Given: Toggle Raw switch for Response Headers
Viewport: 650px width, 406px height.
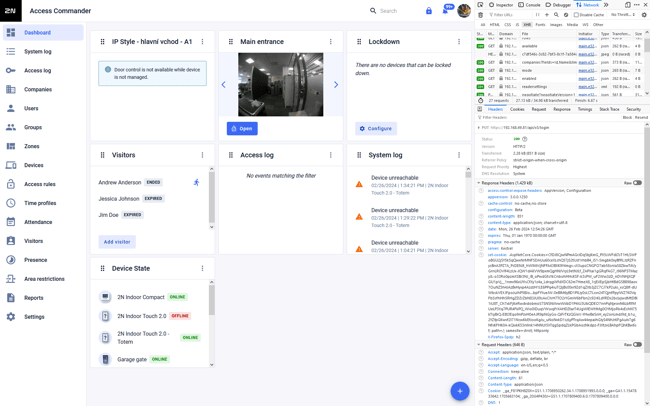Looking at the screenshot, I should coord(637,183).
